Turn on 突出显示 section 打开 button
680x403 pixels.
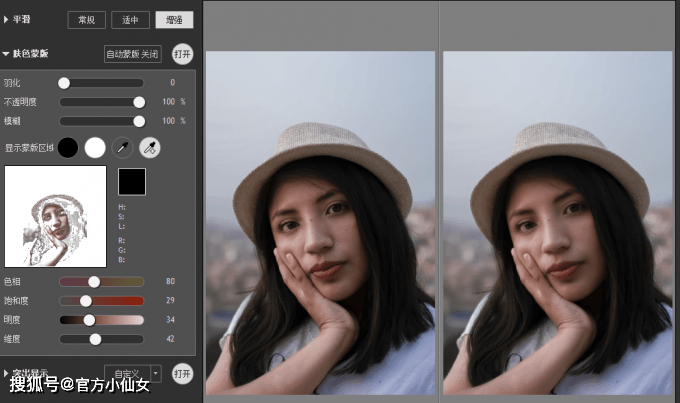point(182,374)
